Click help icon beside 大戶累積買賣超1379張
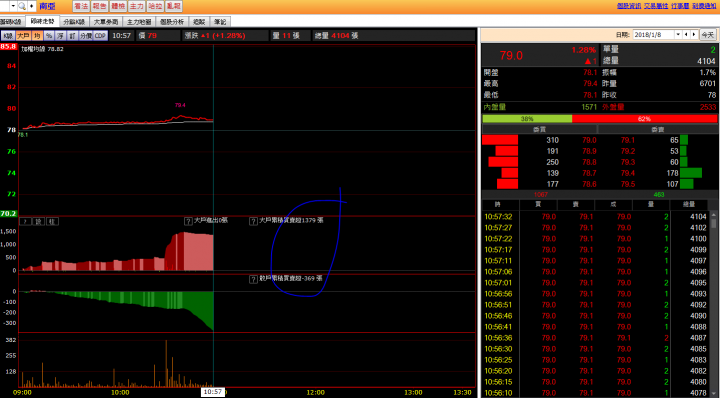Image resolution: width=720 pixels, height=398 pixels. (x=253, y=221)
